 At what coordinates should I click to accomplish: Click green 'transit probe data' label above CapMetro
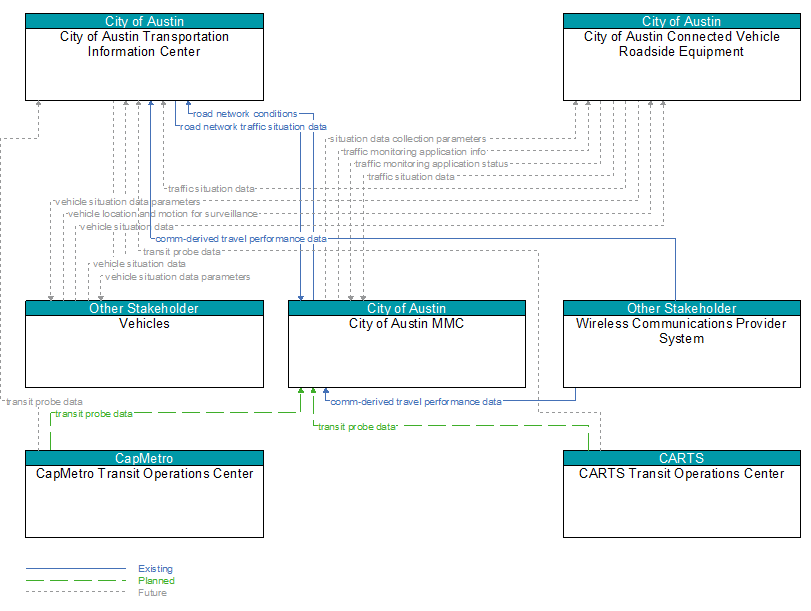94,414
